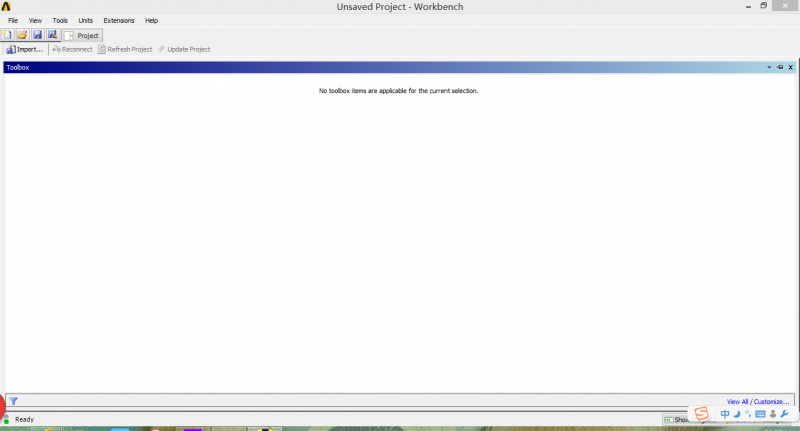Open the Units menu
Screen dimensions: 800x431
click(x=86, y=20)
